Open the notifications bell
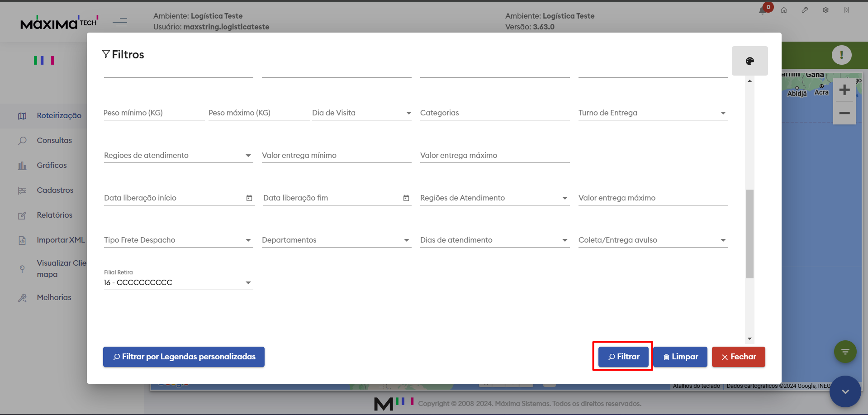This screenshot has width=868, height=415. pyautogui.click(x=763, y=10)
